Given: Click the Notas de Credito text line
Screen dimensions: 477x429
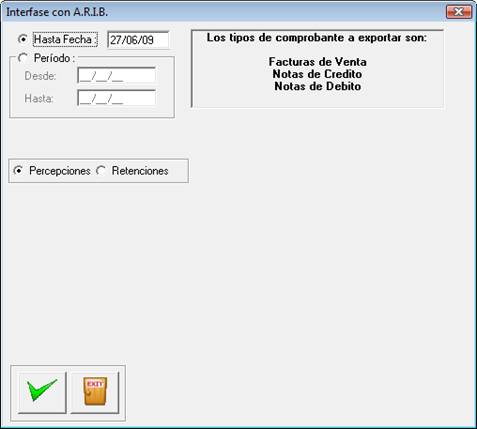Looking at the screenshot, I should (x=317, y=74).
